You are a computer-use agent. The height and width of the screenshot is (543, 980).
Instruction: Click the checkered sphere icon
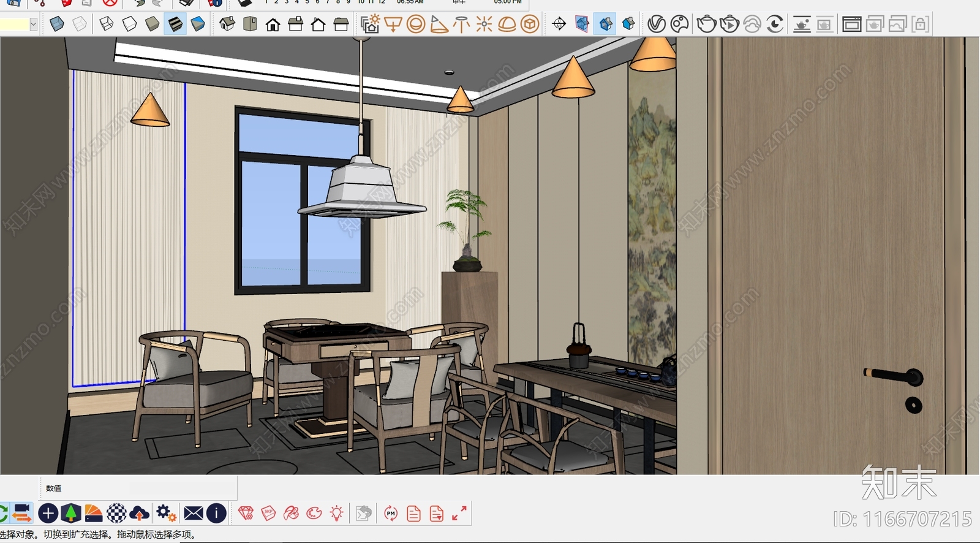[x=116, y=513]
